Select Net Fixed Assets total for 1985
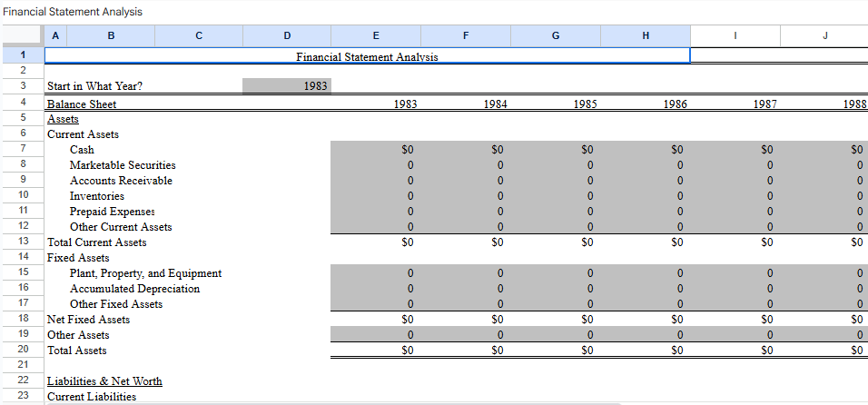This screenshot has width=868, height=405. [x=556, y=320]
